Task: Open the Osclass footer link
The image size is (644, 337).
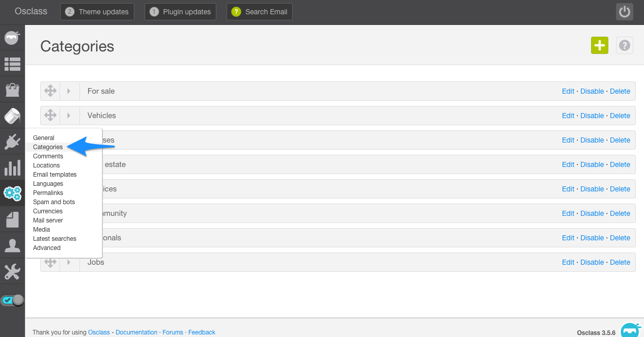Action: (x=99, y=332)
